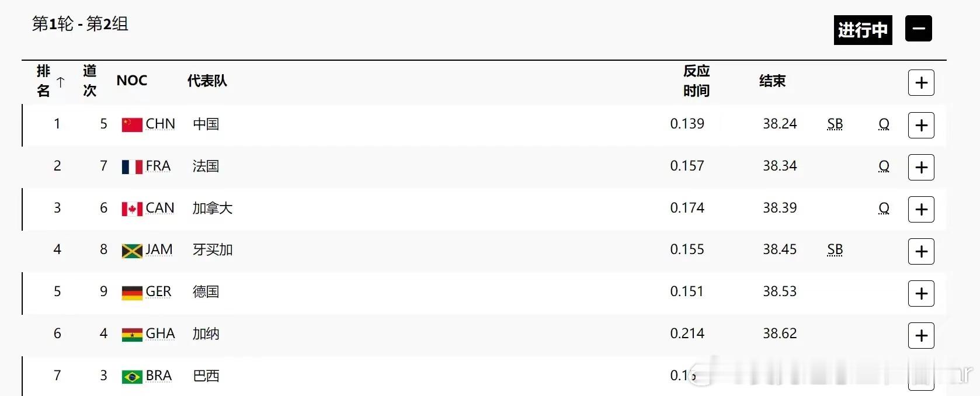
Task: Expand details for China's row
Action: pos(921,125)
